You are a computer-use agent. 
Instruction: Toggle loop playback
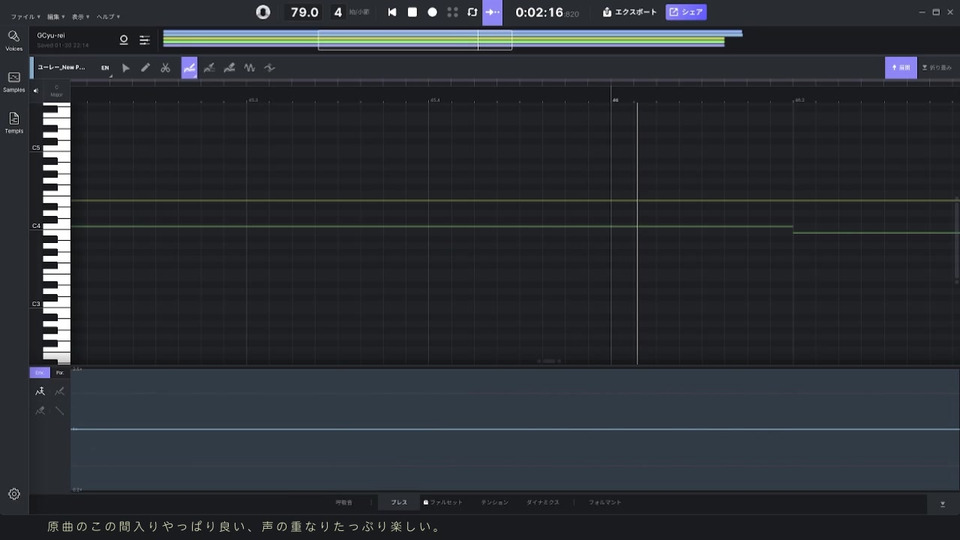(x=472, y=12)
